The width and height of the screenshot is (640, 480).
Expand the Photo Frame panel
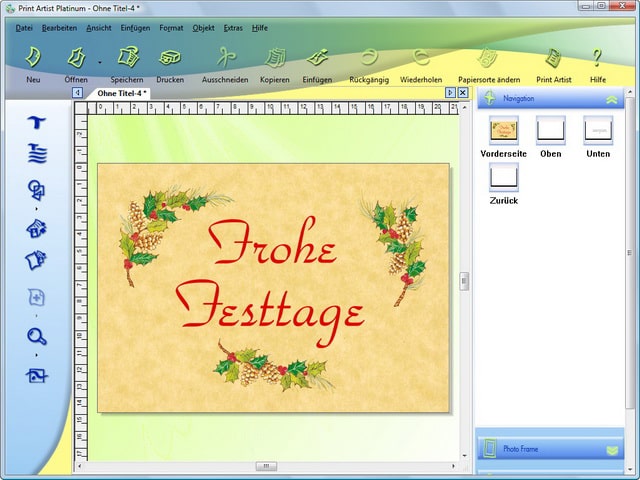pyautogui.click(x=611, y=449)
